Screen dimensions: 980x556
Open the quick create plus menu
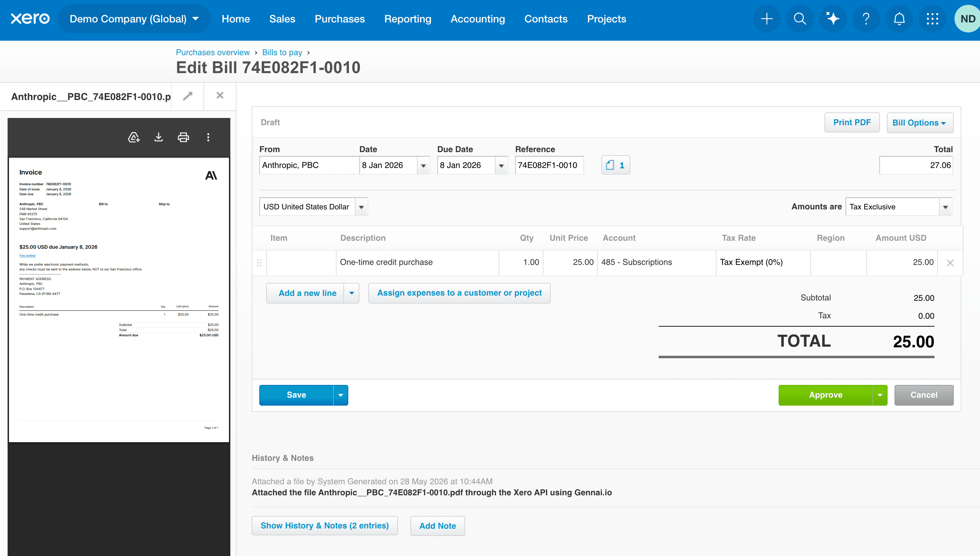coord(767,19)
